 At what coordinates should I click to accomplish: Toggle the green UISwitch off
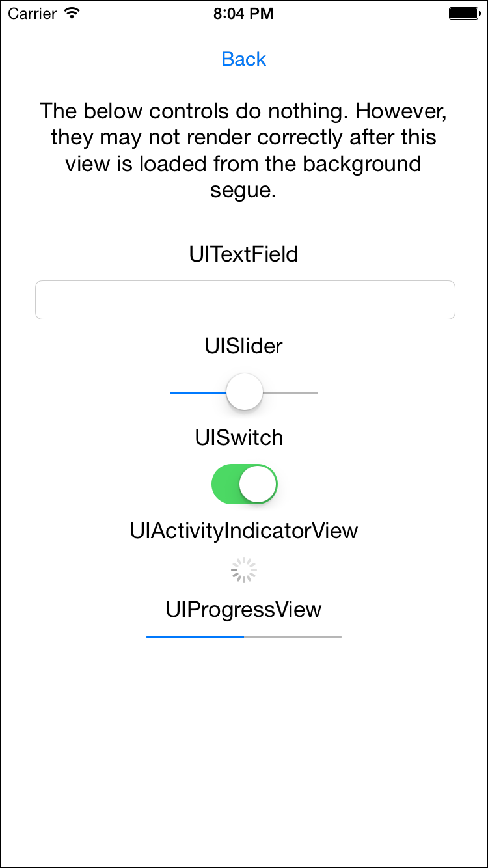click(245, 484)
